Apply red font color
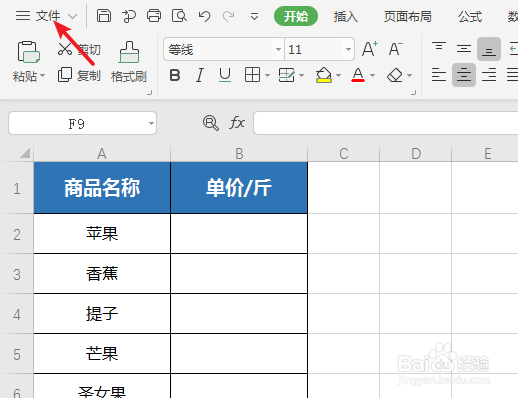518x398 pixels. (358, 75)
